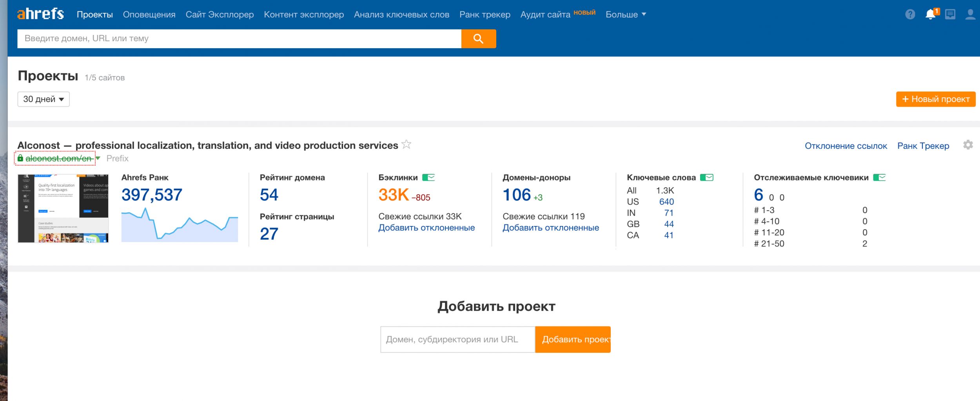Image resolution: width=980 pixels, height=401 pixels.
Task: Open the Ранк Трекер project link
Action: tap(923, 146)
